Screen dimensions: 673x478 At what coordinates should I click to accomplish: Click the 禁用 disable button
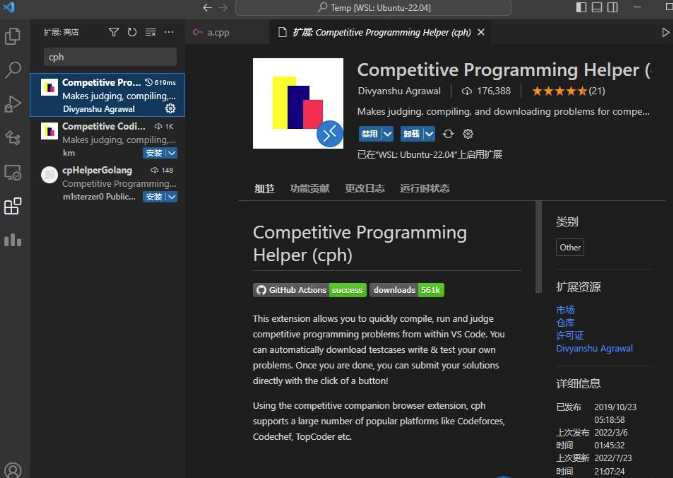coord(370,134)
